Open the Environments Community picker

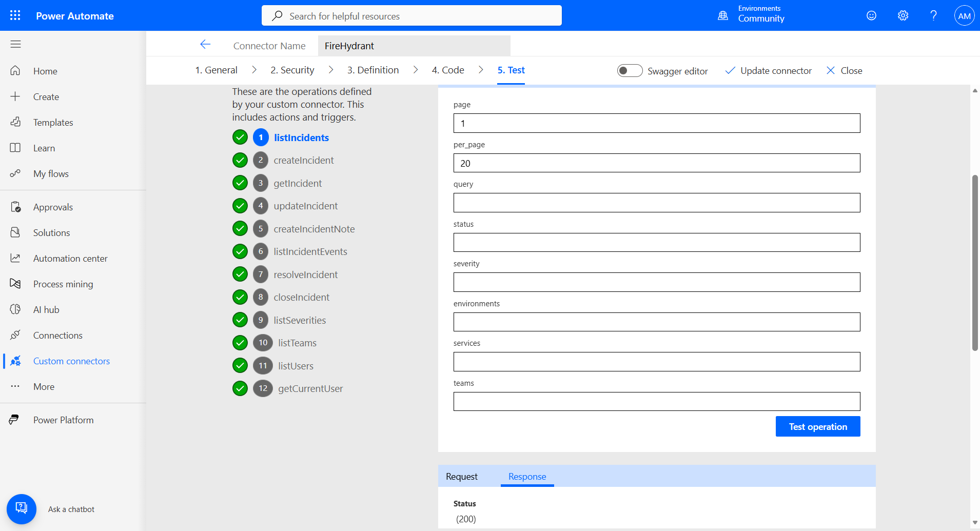[752, 14]
